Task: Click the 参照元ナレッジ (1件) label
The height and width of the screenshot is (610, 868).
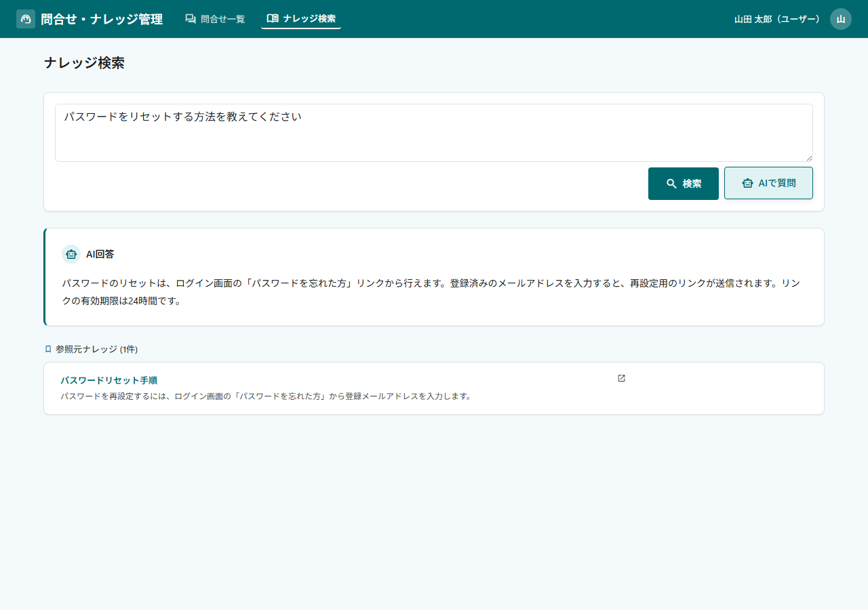Action: (x=96, y=349)
